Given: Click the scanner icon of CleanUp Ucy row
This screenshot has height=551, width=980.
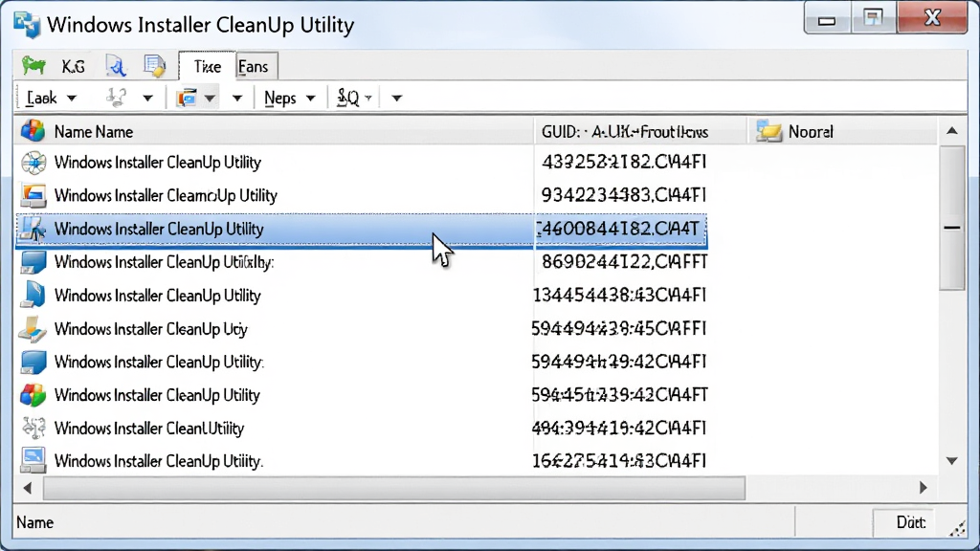Looking at the screenshot, I should 33,329.
